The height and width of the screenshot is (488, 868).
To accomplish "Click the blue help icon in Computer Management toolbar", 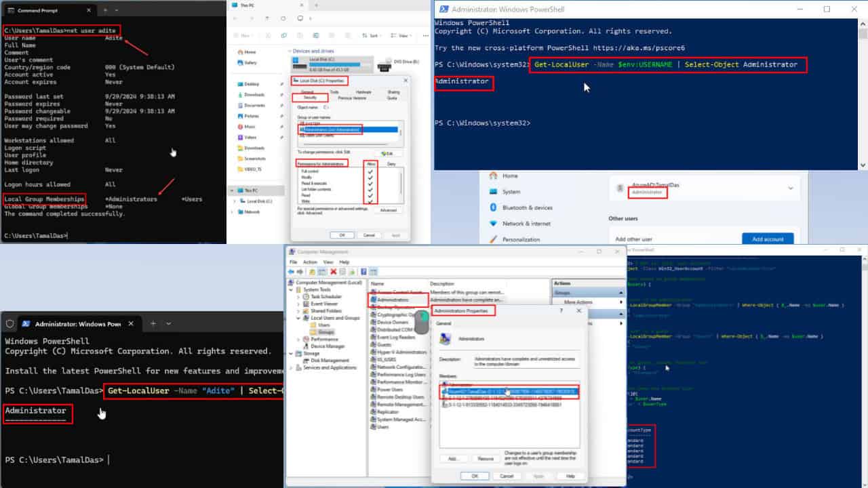I will coord(363,272).
